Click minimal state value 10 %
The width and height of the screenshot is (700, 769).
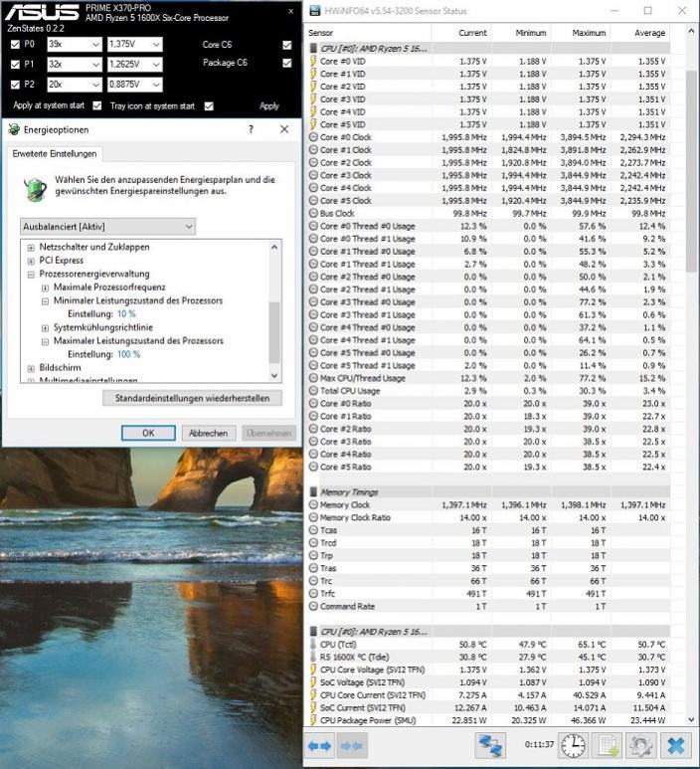(x=126, y=314)
